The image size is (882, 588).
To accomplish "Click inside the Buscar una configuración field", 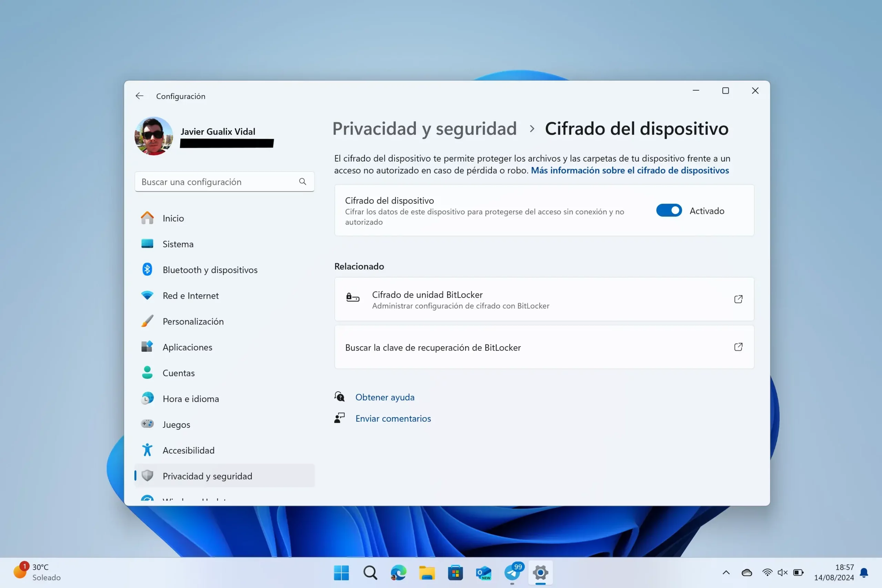I will point(210,182).
